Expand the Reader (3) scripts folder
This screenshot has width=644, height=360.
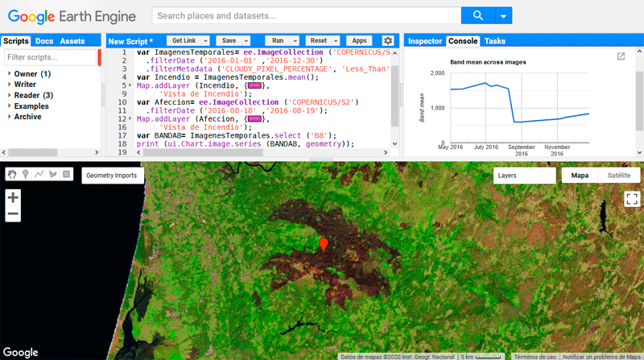pyautogui.click(x=10, y=95)
